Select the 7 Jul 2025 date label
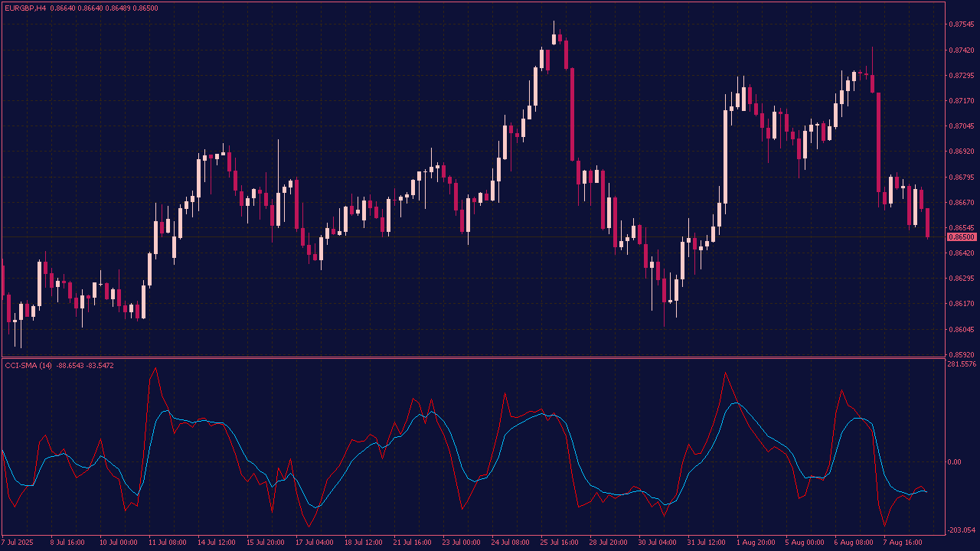Viewport: 980px width, 551px height. (x=18, y=543)
